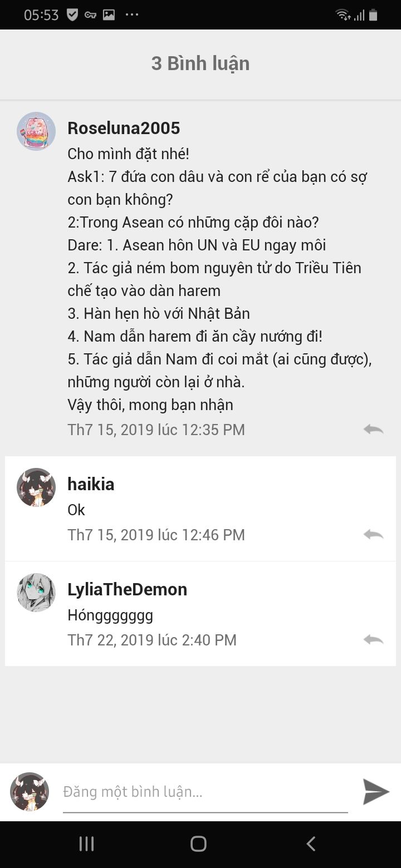The image size is (401, 868).
Task: Focus the 'Đăng một bình luận' input field
Action: (205, 792)
